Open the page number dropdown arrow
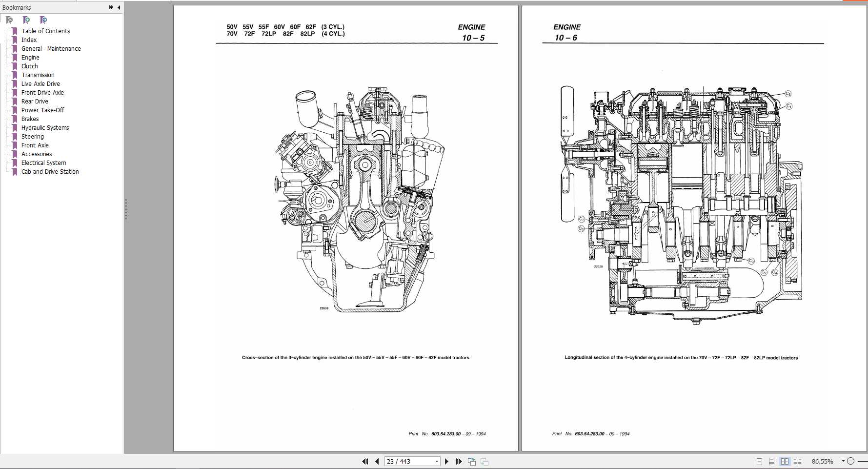Viewport: 868px width, 469px height. coord(437,461)
